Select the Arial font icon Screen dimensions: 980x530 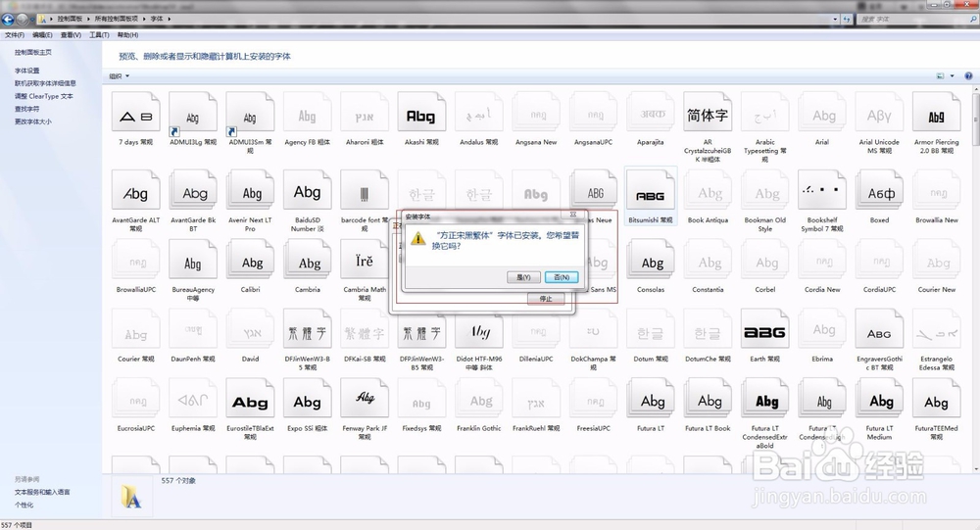822,114
